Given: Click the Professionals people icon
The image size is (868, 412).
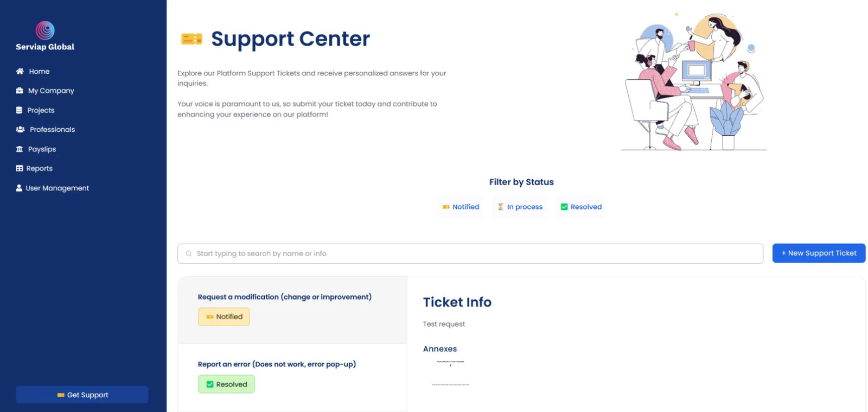Looking at the screenshot, I should 20,129.
